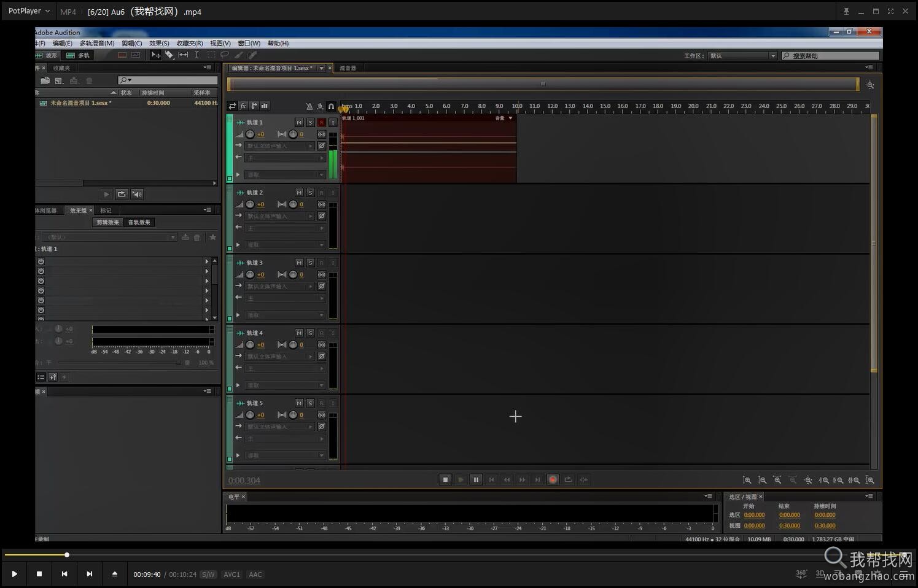The image size is (918, 588).
Task: Select the Move tool in the toolbar
Action: (156, 55)
